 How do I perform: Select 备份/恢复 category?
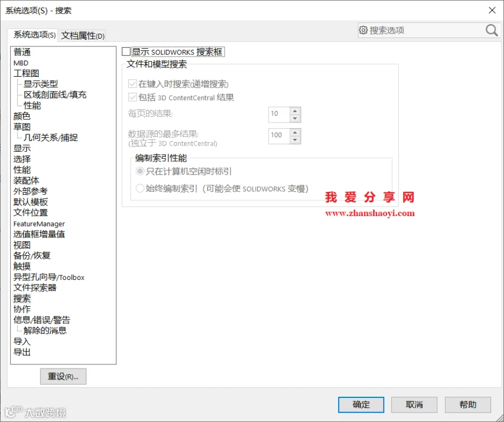click(32, 256)
